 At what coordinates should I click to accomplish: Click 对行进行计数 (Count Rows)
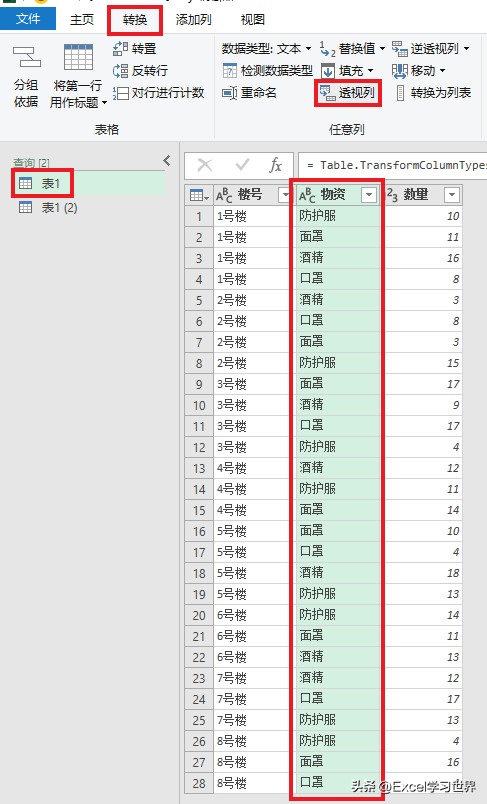click(x=158, y=93)
